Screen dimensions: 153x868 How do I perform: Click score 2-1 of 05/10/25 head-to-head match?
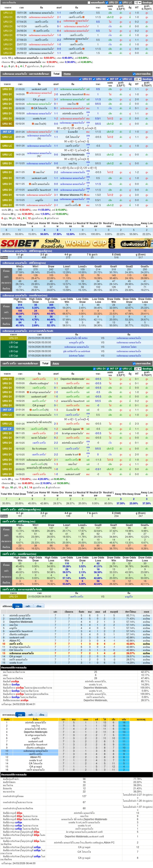coord(59,17)
